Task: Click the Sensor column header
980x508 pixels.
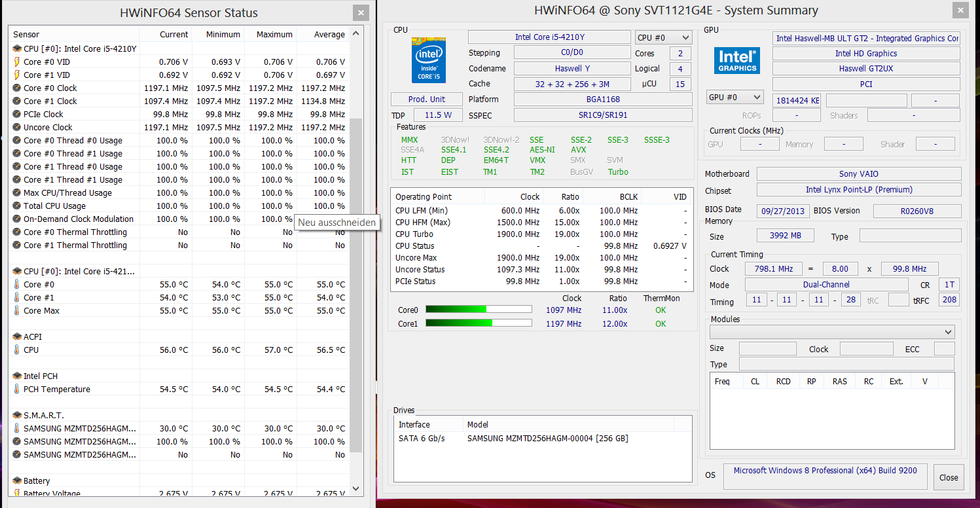Action: click(74, 34)
